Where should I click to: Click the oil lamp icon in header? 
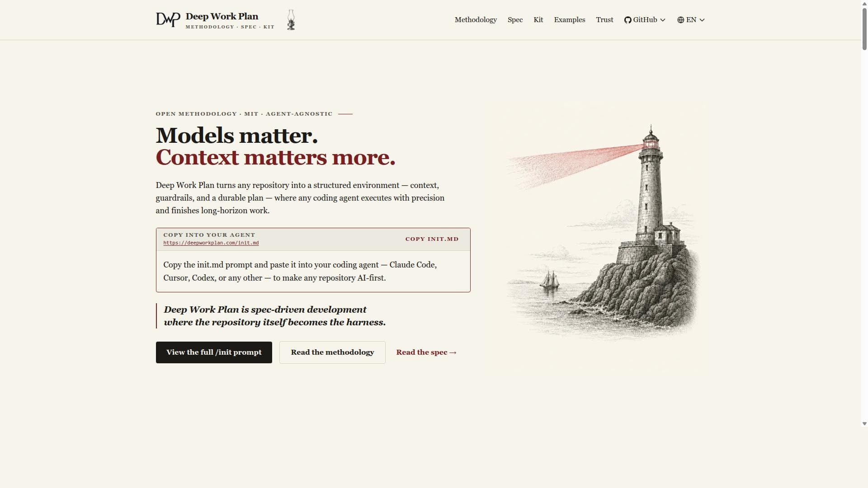(291, 20)
